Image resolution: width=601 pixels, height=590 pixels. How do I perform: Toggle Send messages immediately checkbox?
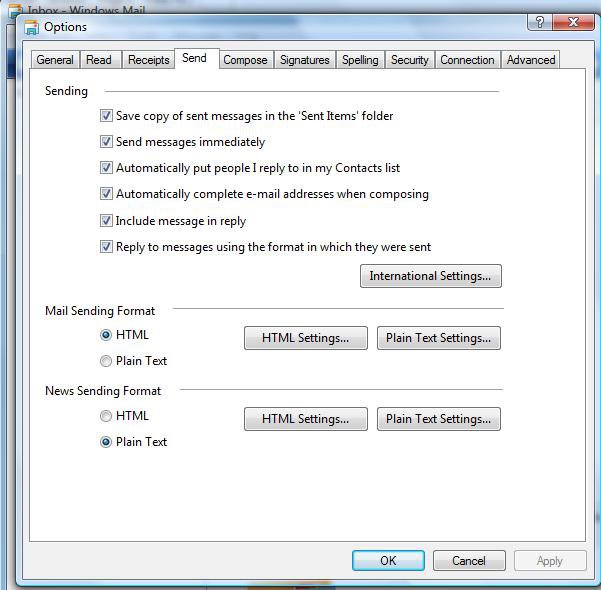106,141
